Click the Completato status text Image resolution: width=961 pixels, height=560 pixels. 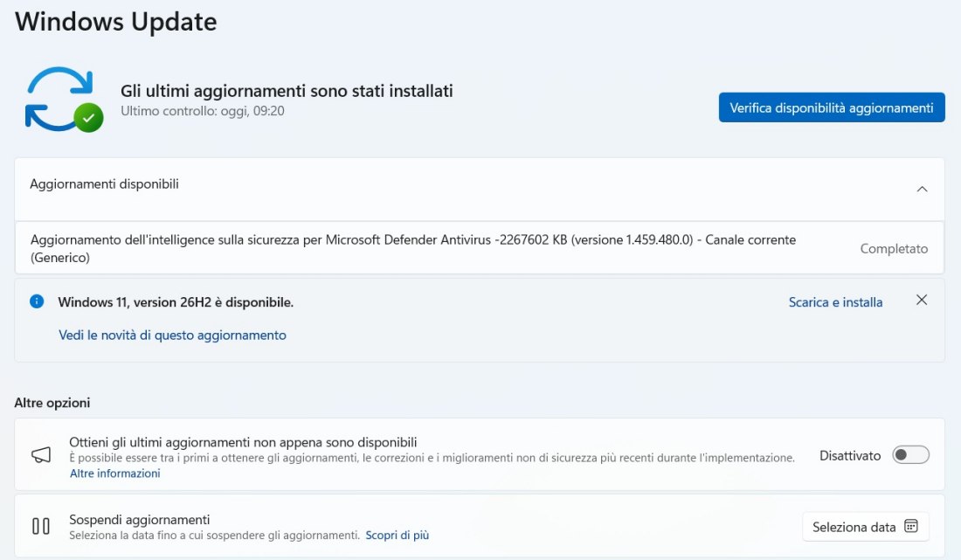click(x=894, y=249)
